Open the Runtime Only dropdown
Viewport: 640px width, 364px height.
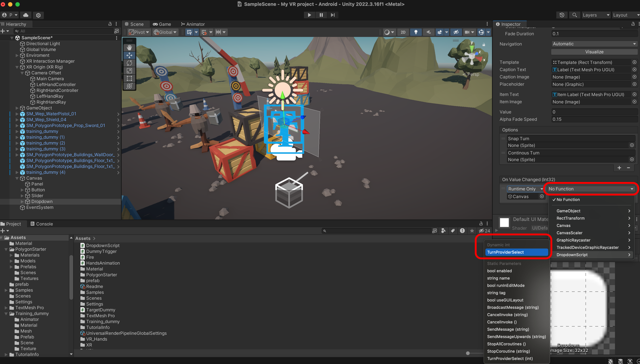tap(525, 189)
